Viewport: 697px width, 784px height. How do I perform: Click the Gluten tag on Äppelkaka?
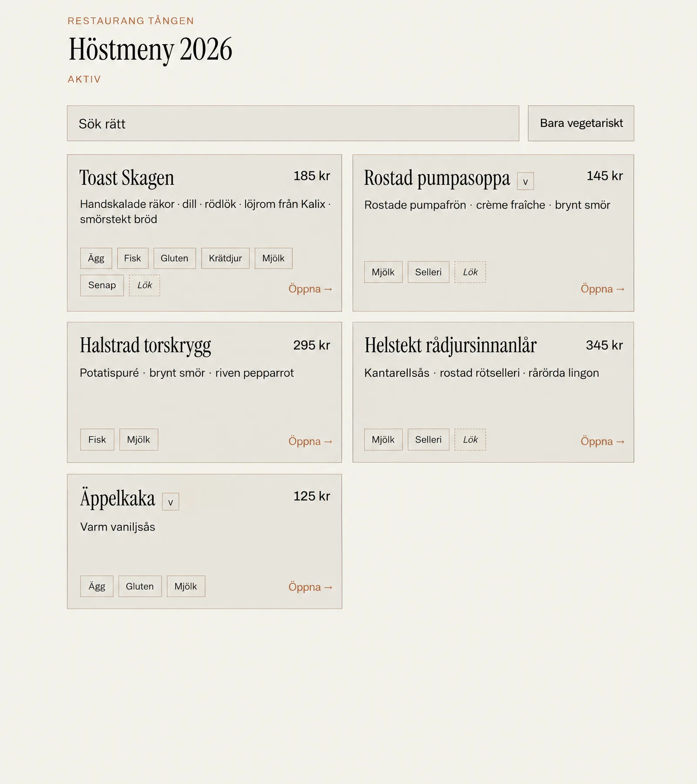[x=140, y=586]
